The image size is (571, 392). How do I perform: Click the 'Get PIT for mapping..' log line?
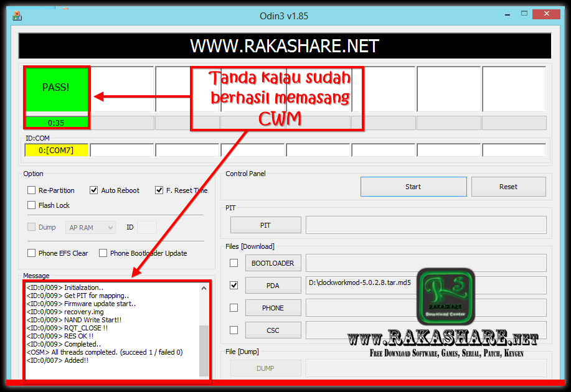click(x=78, y=296)
